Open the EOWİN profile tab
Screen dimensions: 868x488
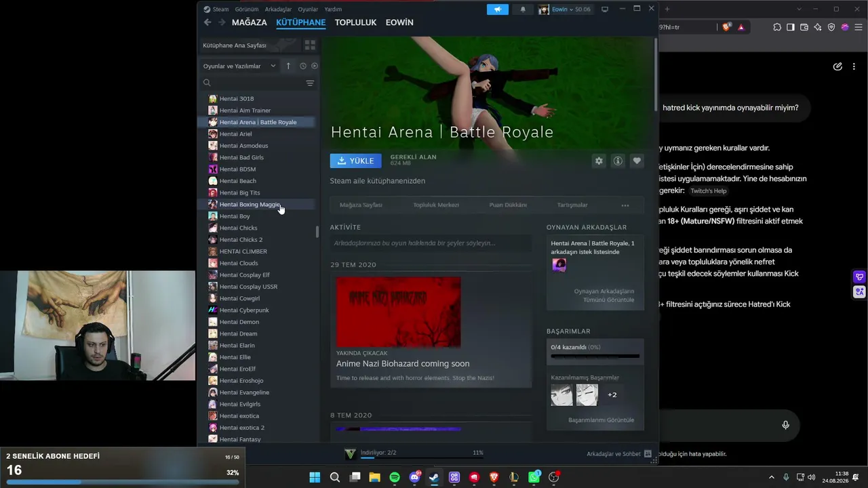coord(399,22)
